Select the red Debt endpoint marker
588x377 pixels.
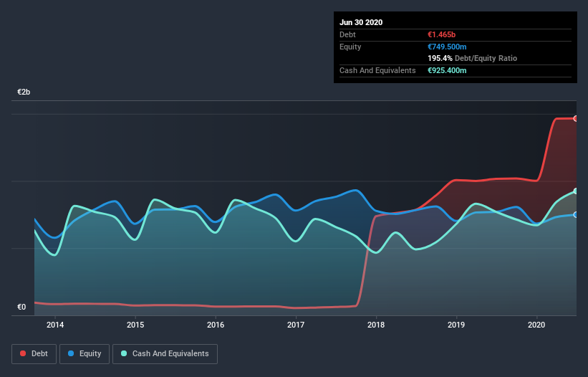[x=576, y=118]
